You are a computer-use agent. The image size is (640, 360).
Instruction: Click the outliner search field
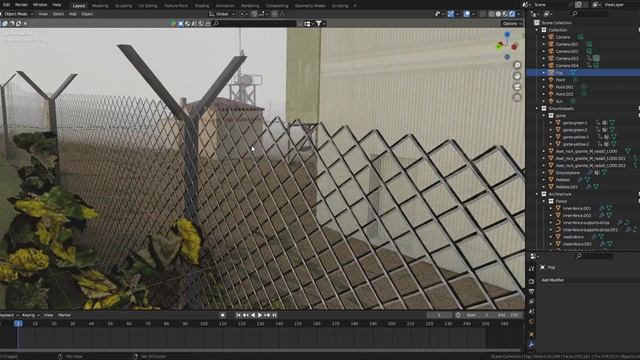pos(590,14)
